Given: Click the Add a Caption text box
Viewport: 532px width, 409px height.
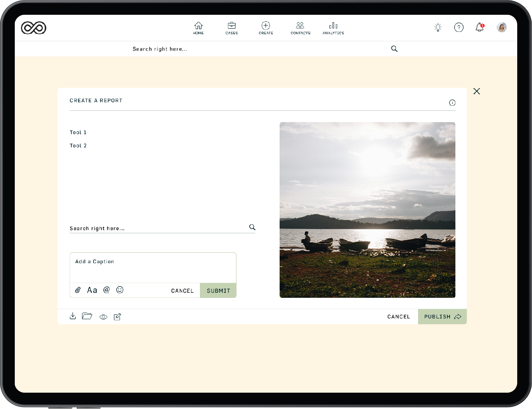Looking at the screenshot, I should [x=153, y=268].
